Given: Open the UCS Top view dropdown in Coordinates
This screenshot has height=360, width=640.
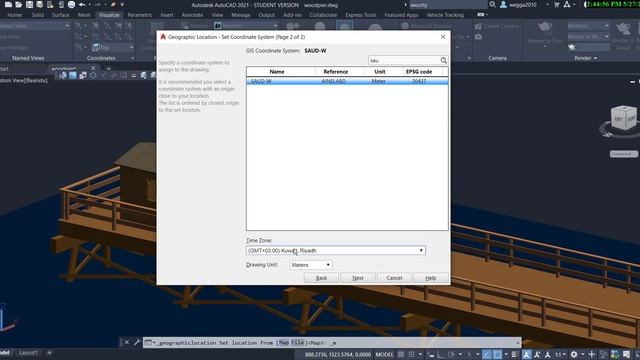Looking at the screenshot, I should point(112,47).
